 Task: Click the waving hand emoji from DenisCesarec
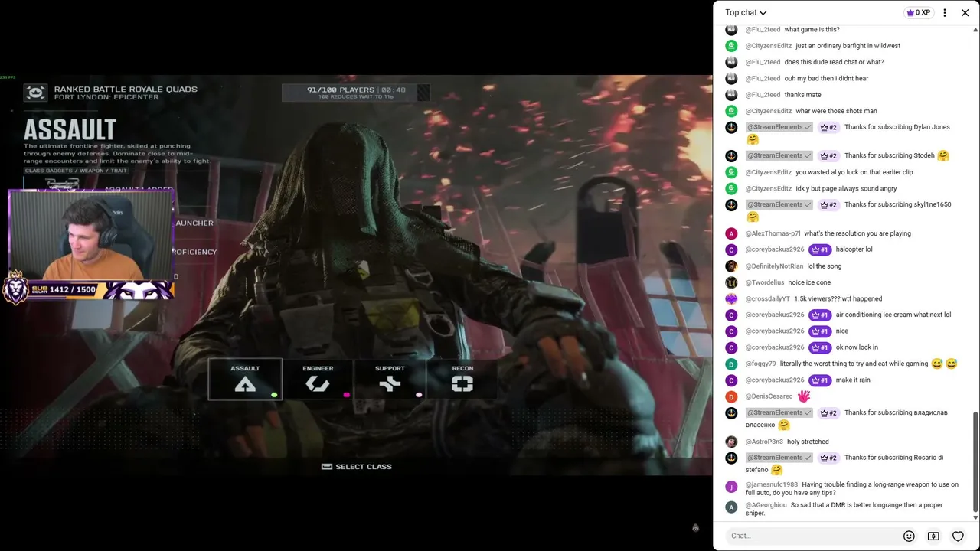[804, 396]
